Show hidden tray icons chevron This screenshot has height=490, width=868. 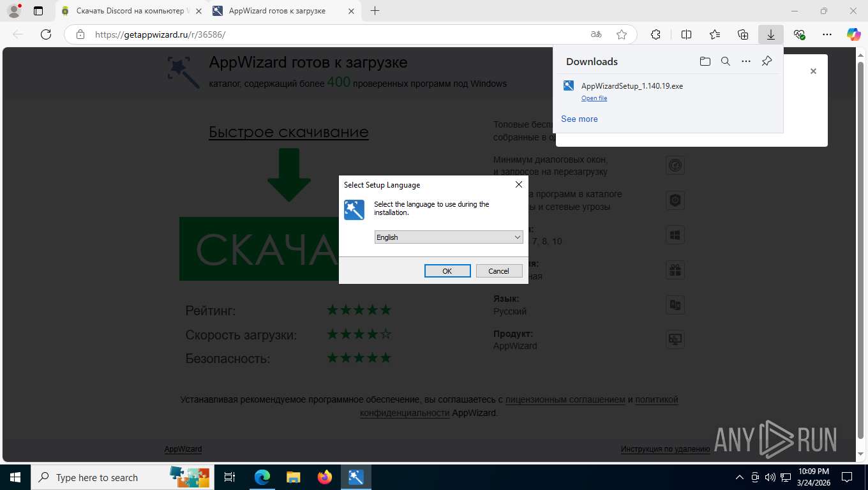(x=740, y=477)
